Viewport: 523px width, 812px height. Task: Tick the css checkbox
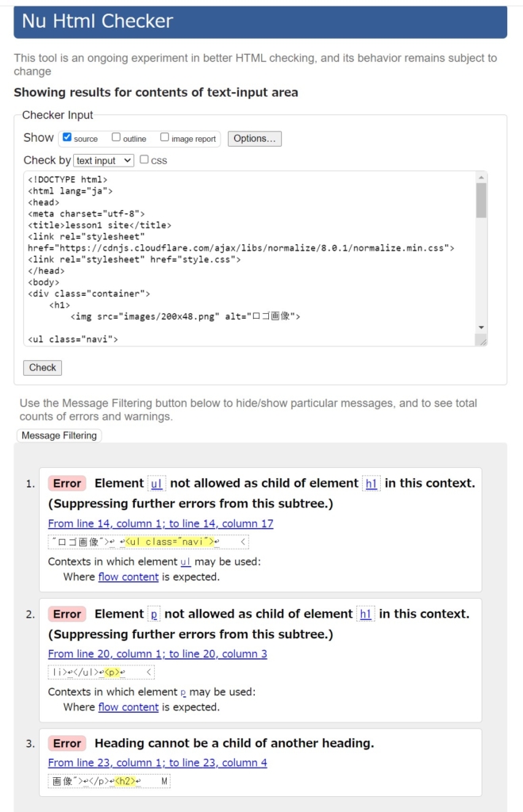coord(144,159)
